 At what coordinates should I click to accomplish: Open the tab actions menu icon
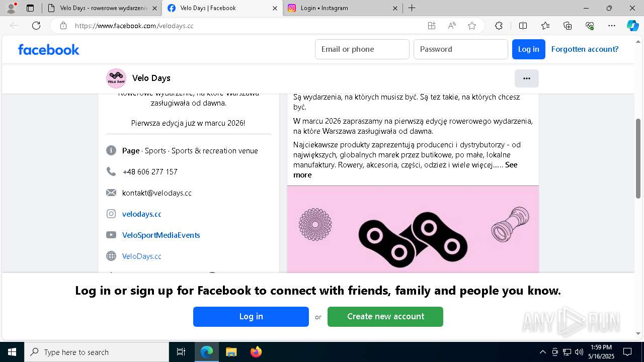30,8
